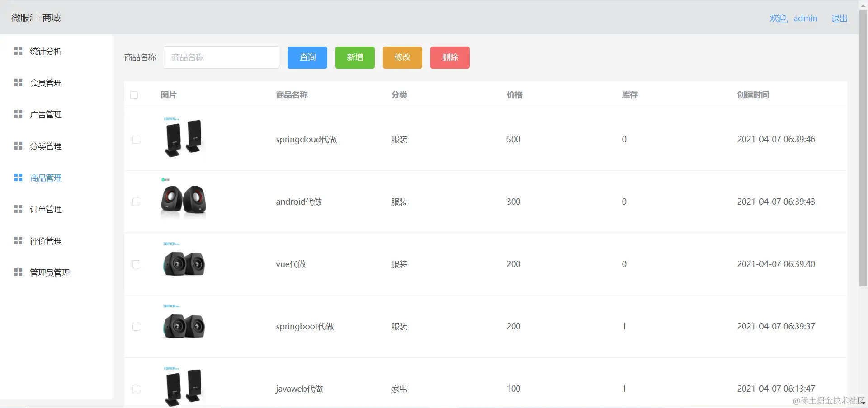
Task: Click the timestamp 2021-04-07 06:13:47
Action: point(776,389)
